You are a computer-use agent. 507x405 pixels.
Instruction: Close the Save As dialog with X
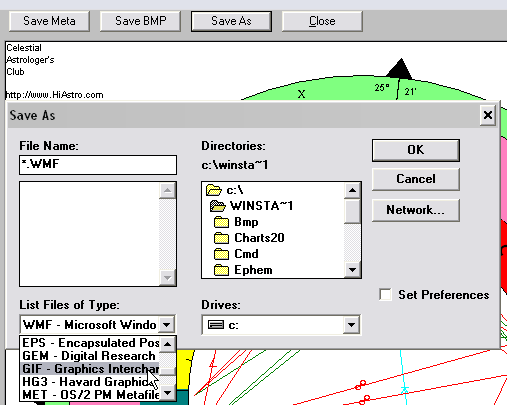pos(488,115)
